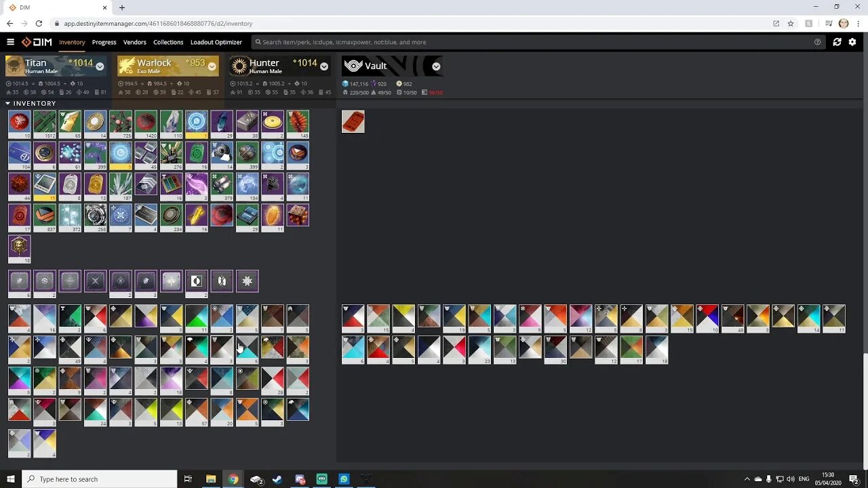
Task: Refresh Destiny data with the refresh icon
Action: click(837, 42)
